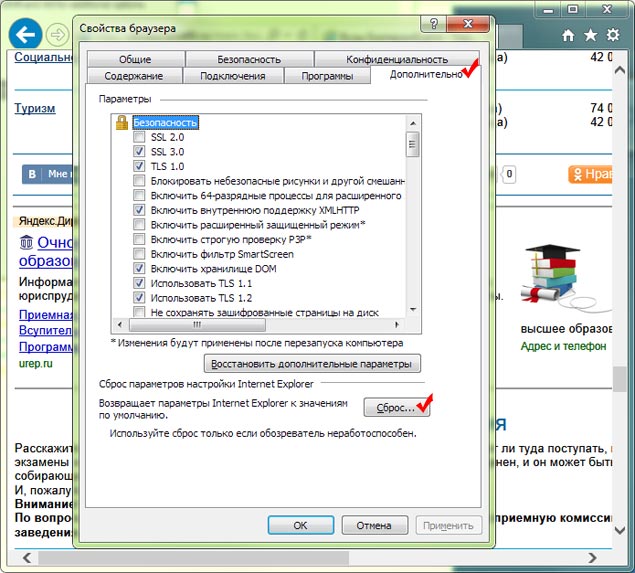The image size is (635, 573).
Task: Click settings list scroll down arrow
Action: (x=413, y=310)
